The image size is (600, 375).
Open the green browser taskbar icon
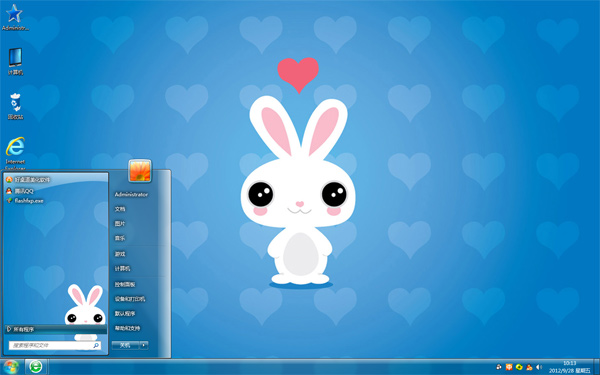click(36, 367)
